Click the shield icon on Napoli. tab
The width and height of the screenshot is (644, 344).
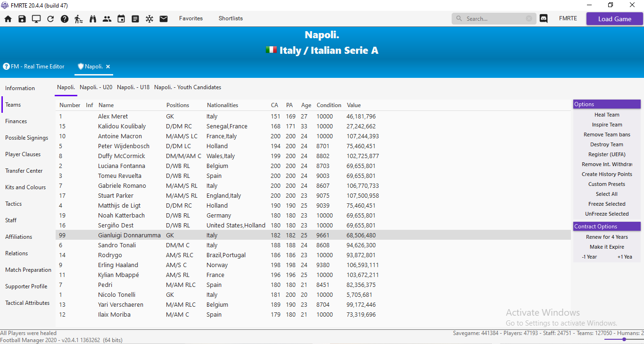[x=81, y=67]
